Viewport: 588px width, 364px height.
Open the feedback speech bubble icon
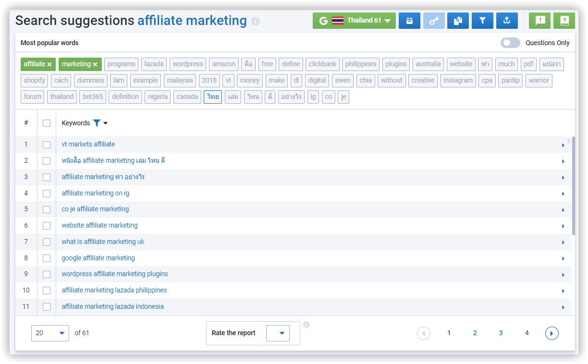[539, 21]
